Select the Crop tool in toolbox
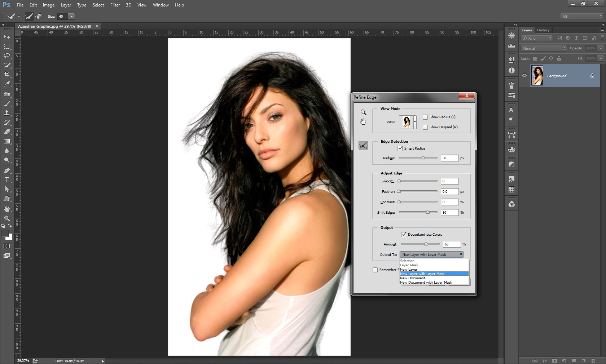Screen dimensions: 606x364 (x=7, y=75)
